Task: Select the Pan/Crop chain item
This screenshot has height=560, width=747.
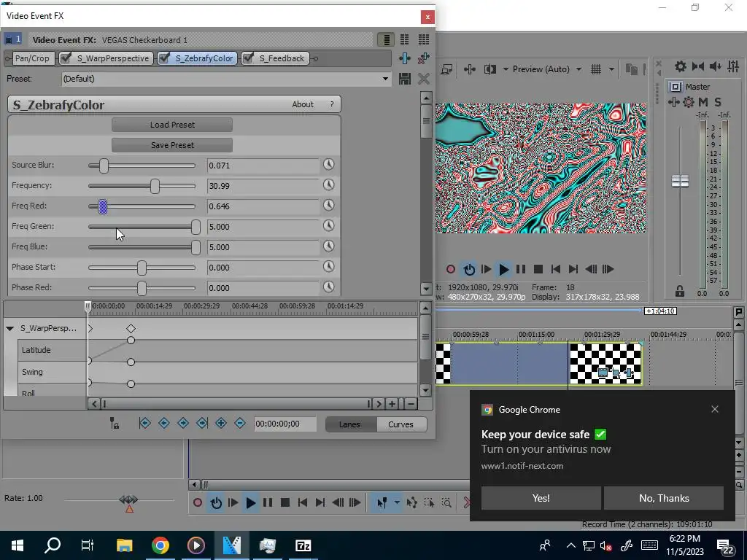Action: click(x=32, y=58)
